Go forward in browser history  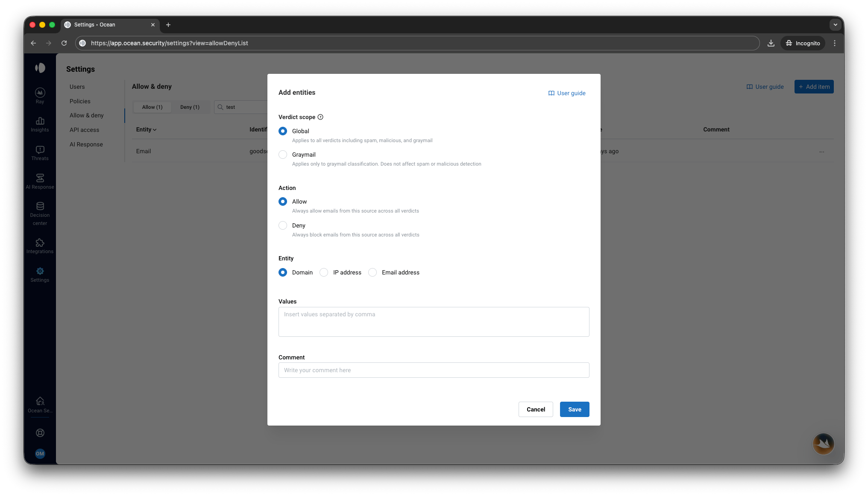[49, 43]
